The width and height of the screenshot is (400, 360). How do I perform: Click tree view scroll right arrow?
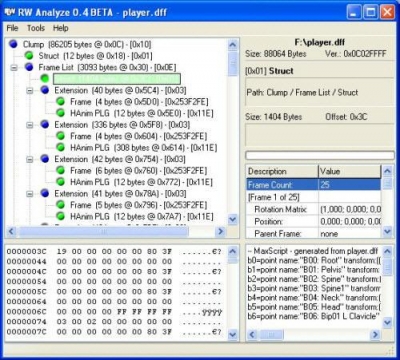pyautogui.click(x=220, y=231)
